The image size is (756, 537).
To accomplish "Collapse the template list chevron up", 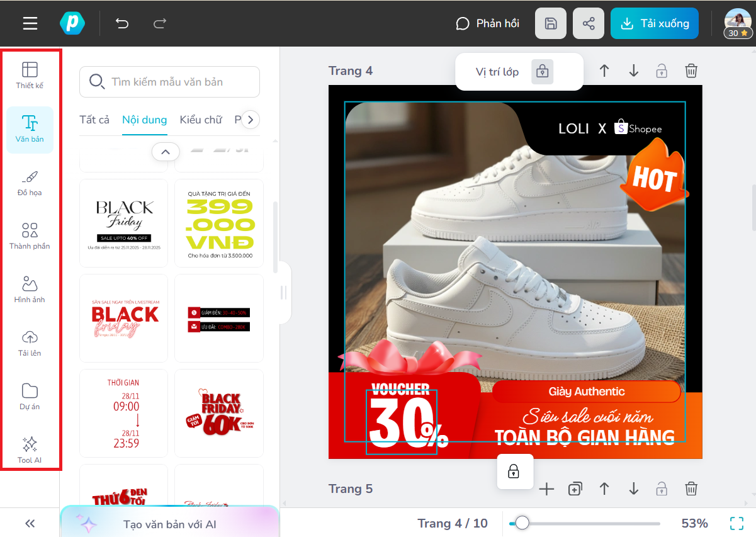I will click(x=166, y=152).
